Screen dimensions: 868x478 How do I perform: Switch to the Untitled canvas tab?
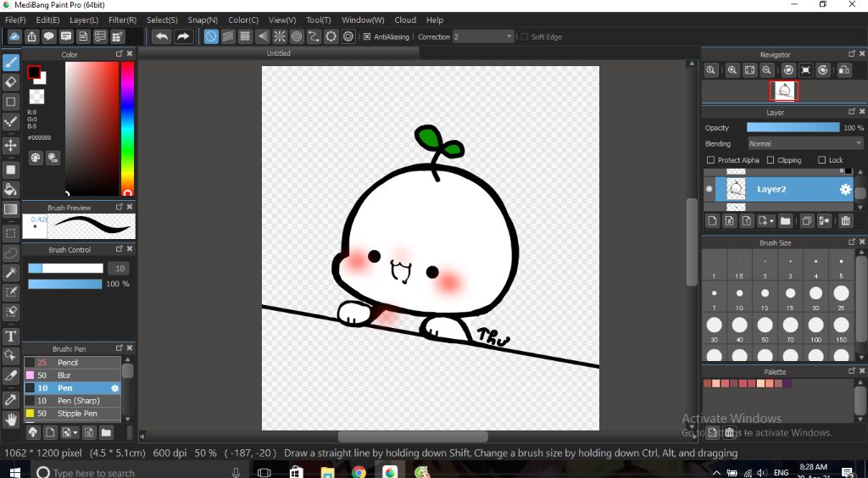278,53
